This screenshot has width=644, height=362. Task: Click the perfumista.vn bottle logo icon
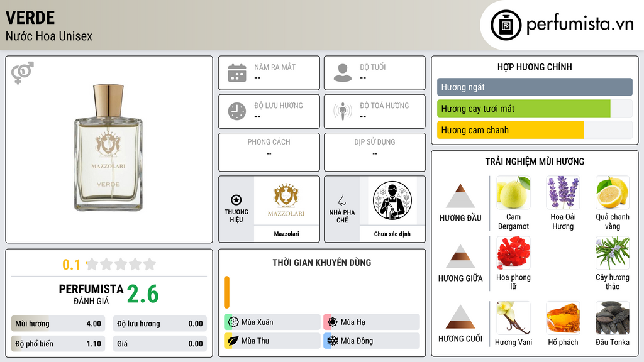pos(506,25)
